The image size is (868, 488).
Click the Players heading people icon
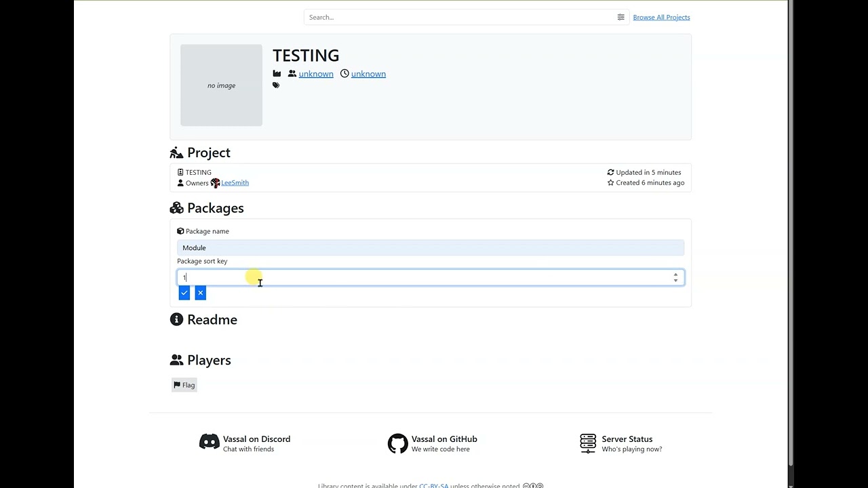point(176,360)
